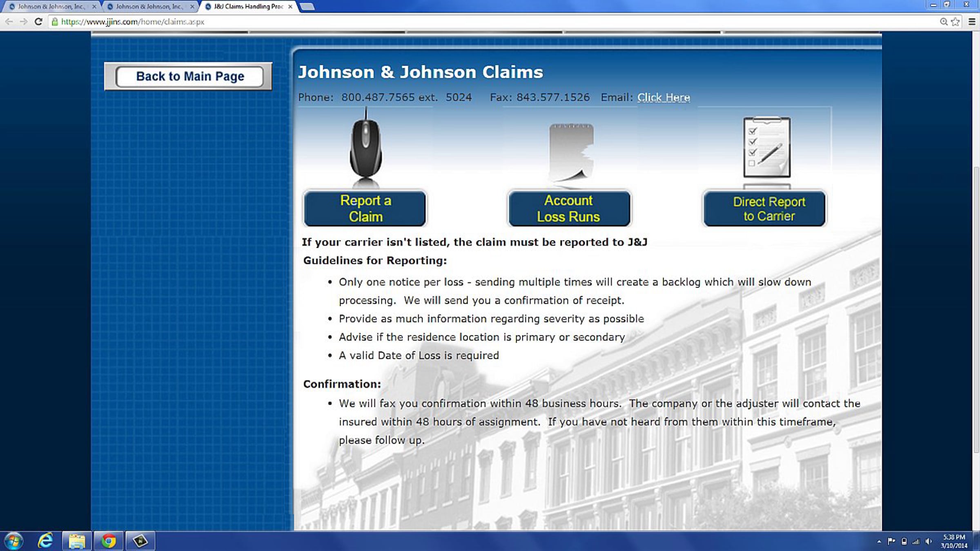980x551 pixels.
Task: Click the volume speaker tray icon
Action: pyautogui.click(x=929, y=541)
